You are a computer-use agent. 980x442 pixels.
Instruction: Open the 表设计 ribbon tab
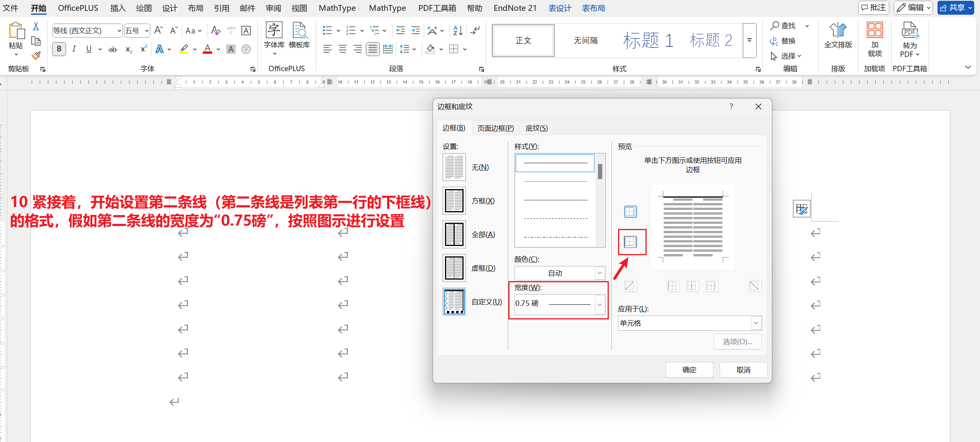(x=559, y=8)
